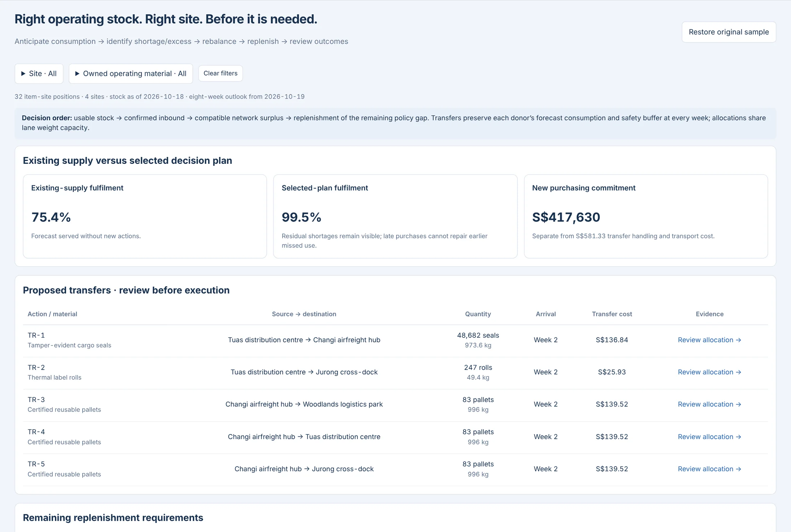Click 'Proposed transfers · review before execution' heading
791x532 pixels.
pos(126,290)
